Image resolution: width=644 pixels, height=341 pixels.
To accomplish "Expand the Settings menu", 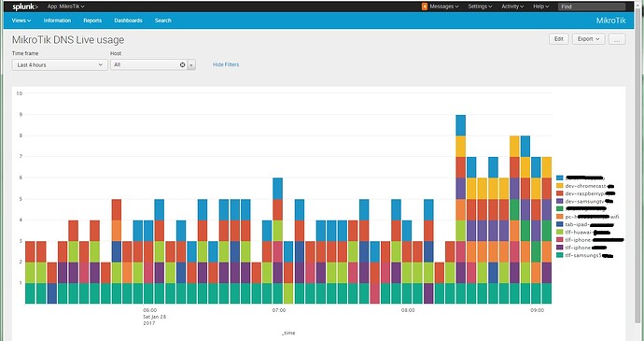I will click(480, 7).
